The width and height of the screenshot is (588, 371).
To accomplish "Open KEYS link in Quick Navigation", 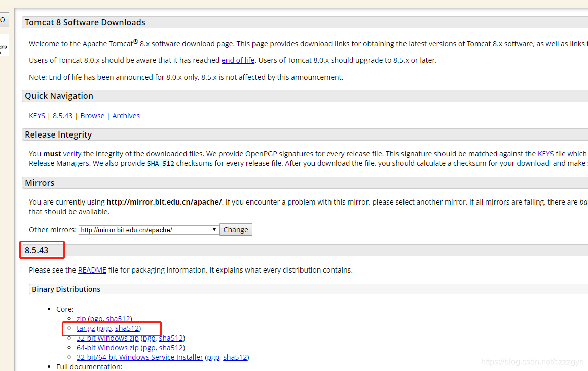I will point(36,116).
